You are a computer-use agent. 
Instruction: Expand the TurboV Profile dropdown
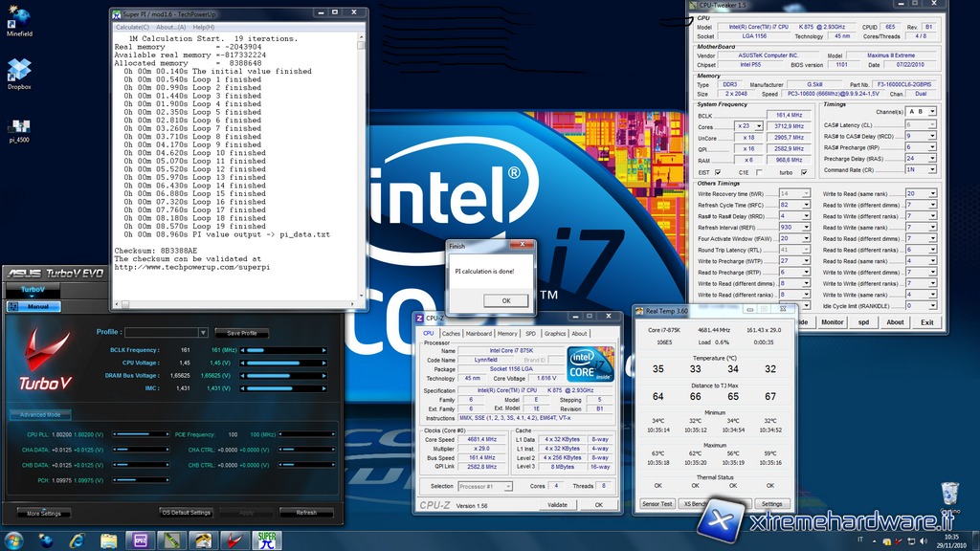pos(203,333)
